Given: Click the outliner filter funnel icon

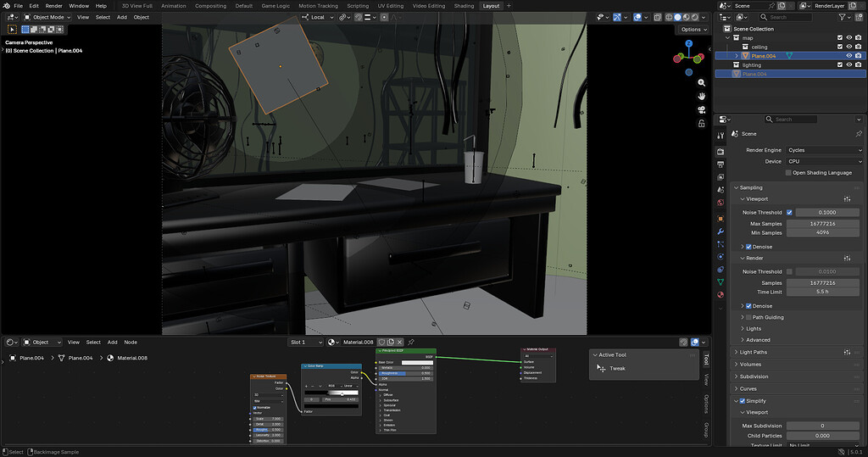Looking at the screenshot, I should tap(842, 17).
